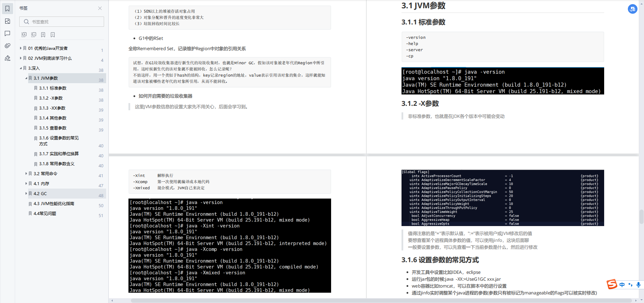Jump to '3.1.6 设置参数的常见方式' bookmark
Image resolution: width=644 pixels, height=303 pixels.
59,141
